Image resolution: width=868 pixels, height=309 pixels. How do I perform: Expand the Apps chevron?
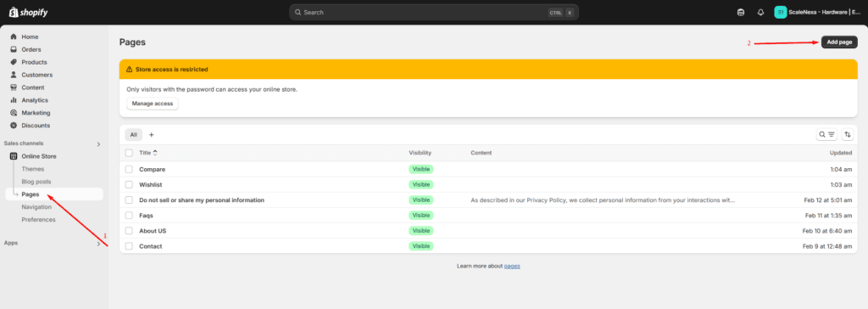pos(98,244)
